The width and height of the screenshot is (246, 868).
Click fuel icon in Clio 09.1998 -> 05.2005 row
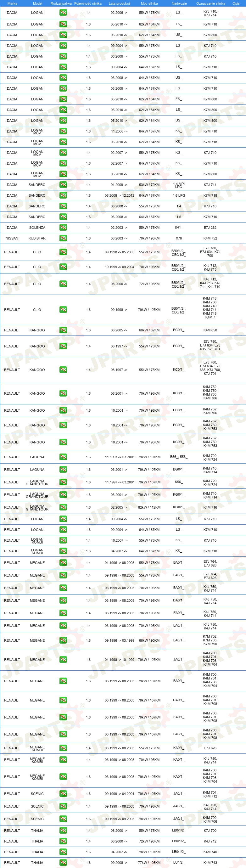[x=63, y=252]
